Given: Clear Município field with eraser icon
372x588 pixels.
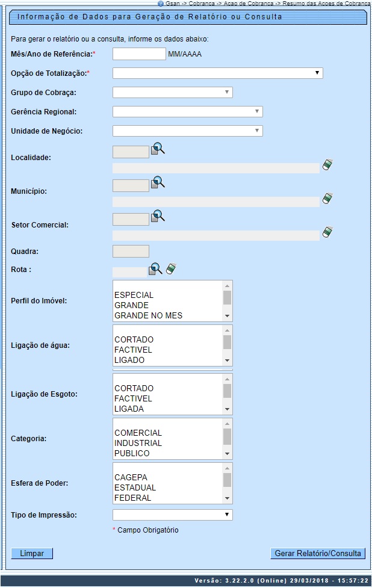Looking at the screenshot, I should (327, 199).
